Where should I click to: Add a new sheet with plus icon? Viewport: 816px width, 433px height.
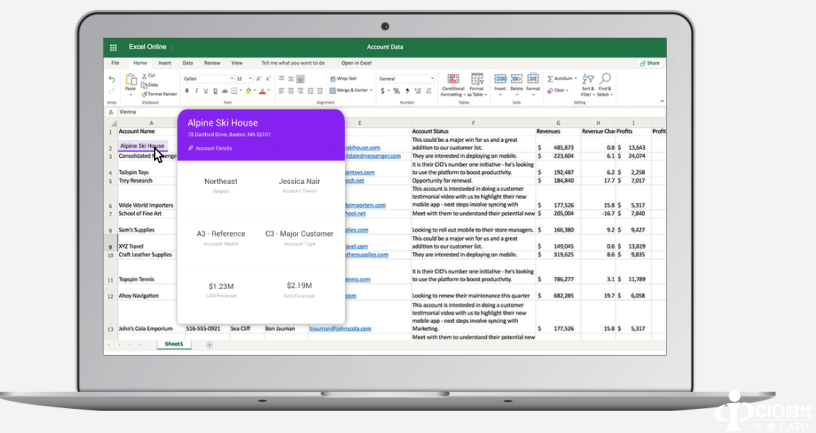[210, 345]
